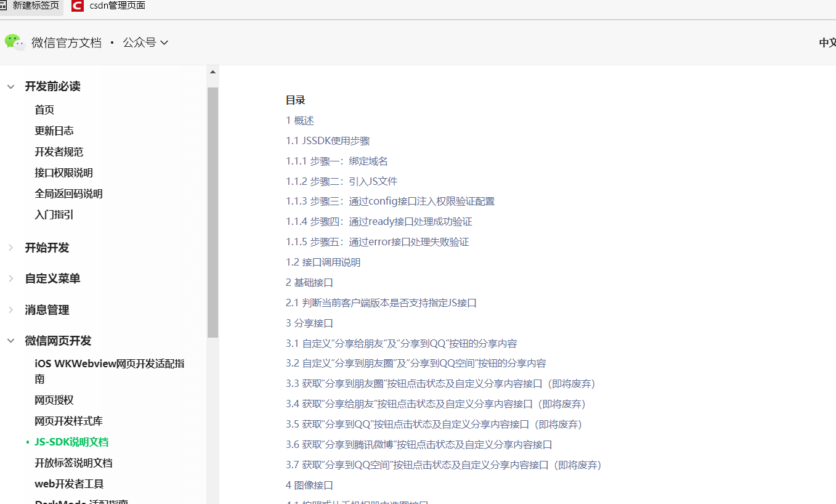This screenshot has width=836, height=504.
Task: Collapse the 开发前必读 section
Action: coord(10,87)
